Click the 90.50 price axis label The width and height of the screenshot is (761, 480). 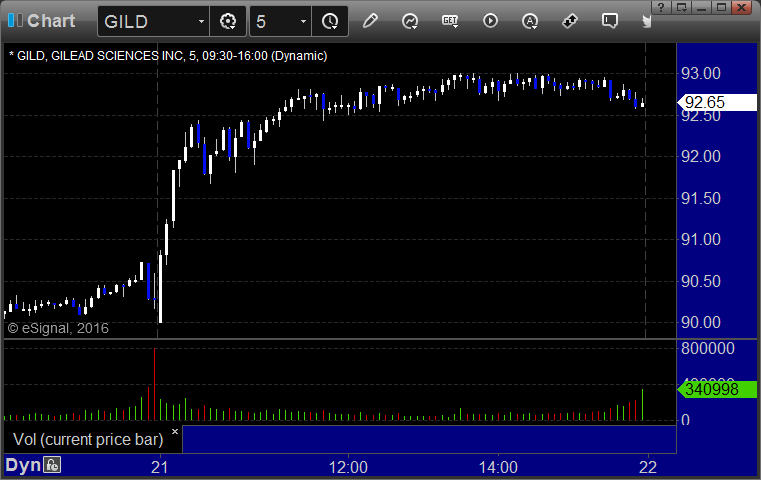point(701,281)
